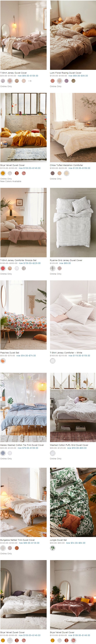Open the Washed Cotton Puffy Grid Duvet Cover link
The image size is (96, 644).
(69, 445)
